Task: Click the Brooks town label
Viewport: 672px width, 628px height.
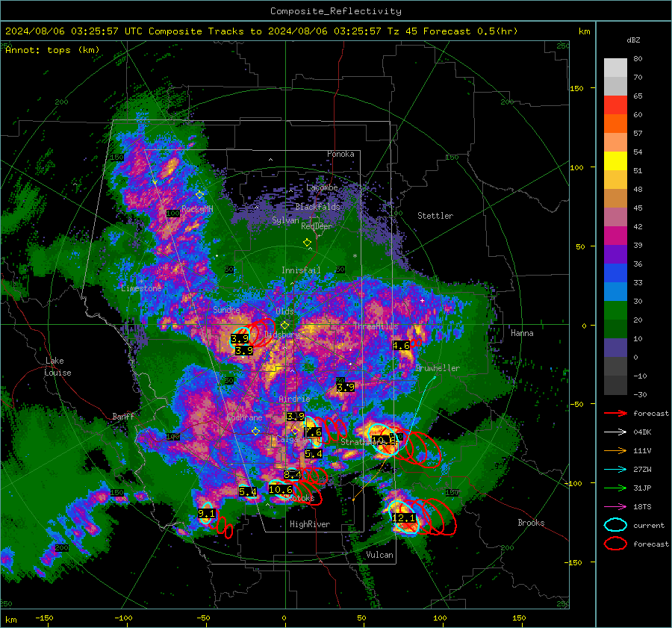Action: tap(531, 523)
